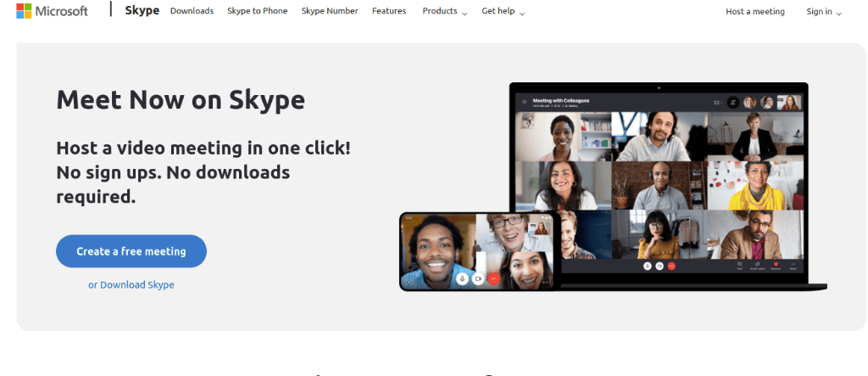Click Create a free meeting button
Screen dimensions: 868x376
131,251
